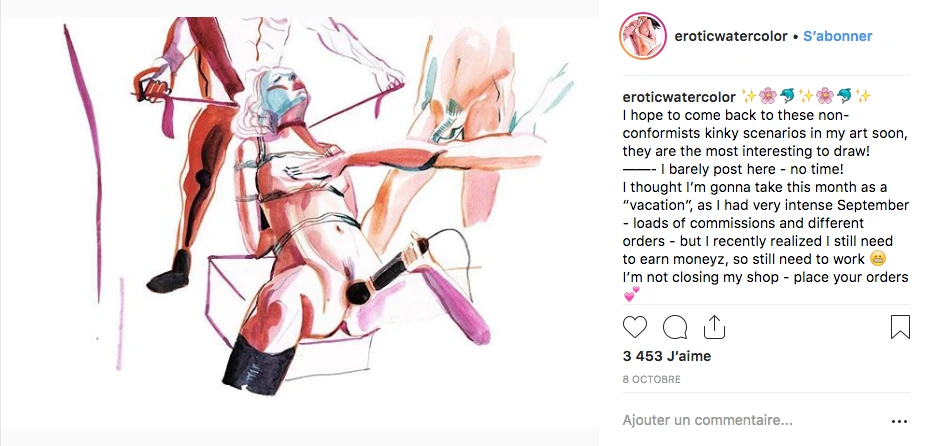Viewport: 931px width, 446px height.
Task: Share the post using the upload arrow icon
Action: [x=714, y=327]
